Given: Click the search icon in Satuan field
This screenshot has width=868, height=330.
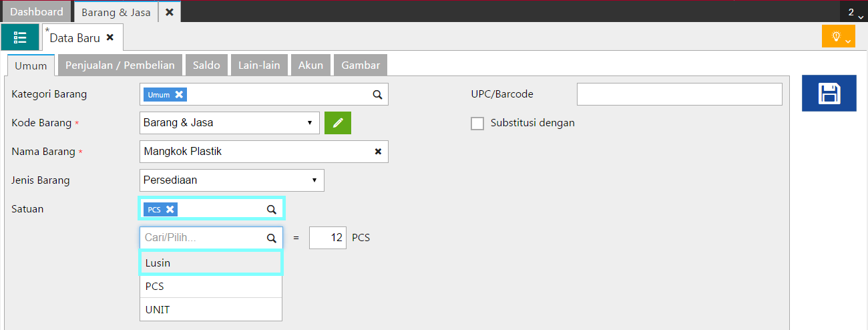Looking at the screenshot, I should 272,209.
